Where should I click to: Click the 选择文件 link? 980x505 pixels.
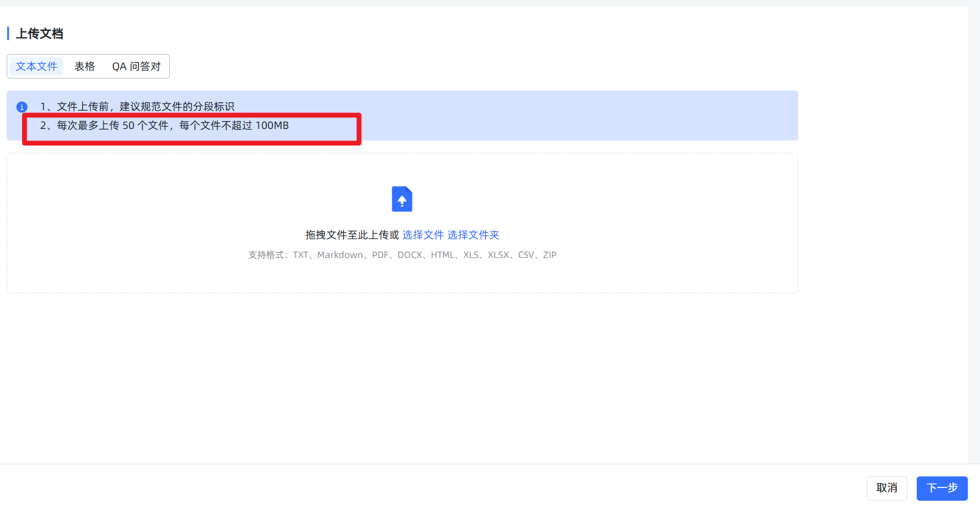click(423, 235)
